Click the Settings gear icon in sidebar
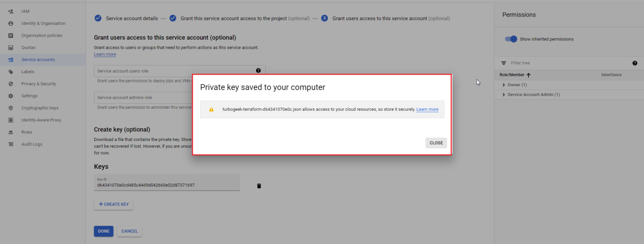644x244 pixels. (11, 96)
